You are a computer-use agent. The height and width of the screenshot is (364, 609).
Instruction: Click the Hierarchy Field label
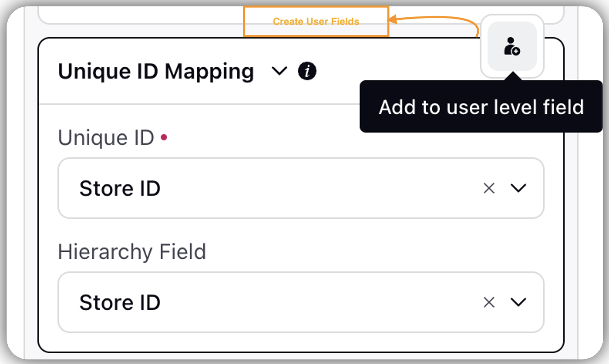(x=132, y=251)
